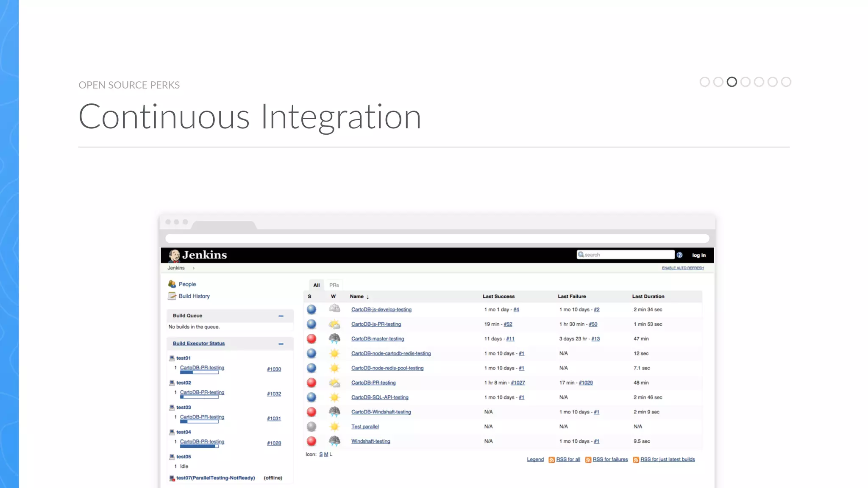Screen dimensions: 868x488
Task: Click the People icon in the sidebar
Action: pyautogui.click(x=172, y=284)
